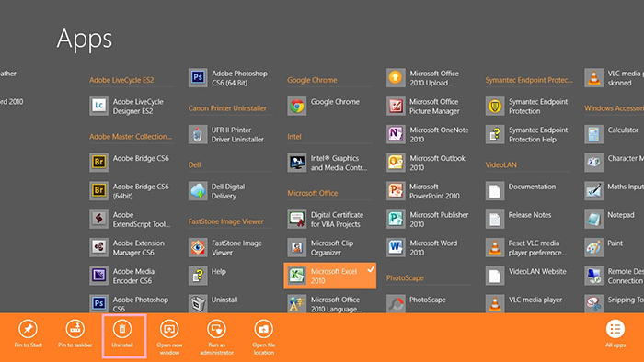Click the Google Chrome group heading
The width and height of the screenshot is (644, 362).
312,80
